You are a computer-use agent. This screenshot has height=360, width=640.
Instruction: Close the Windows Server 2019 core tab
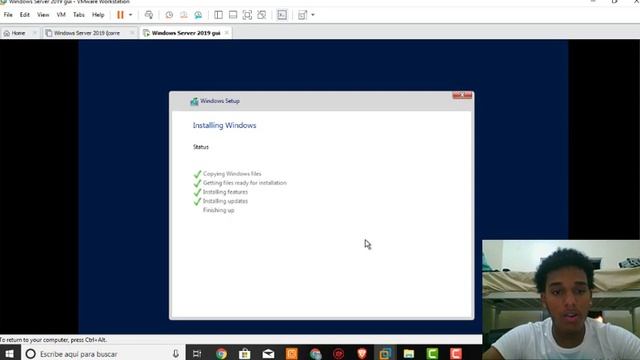point(132,33)
